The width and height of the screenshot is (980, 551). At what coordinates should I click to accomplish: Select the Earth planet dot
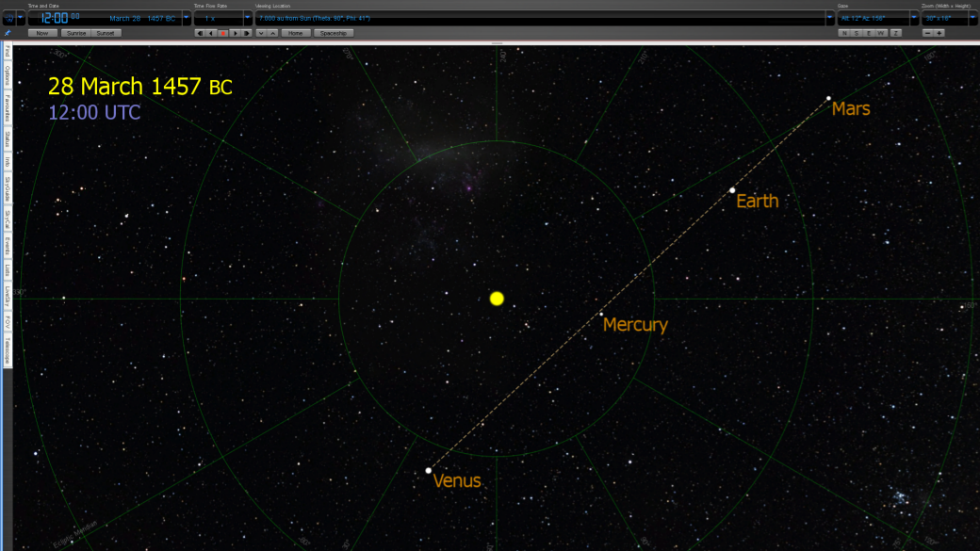[x=732, y=190]
